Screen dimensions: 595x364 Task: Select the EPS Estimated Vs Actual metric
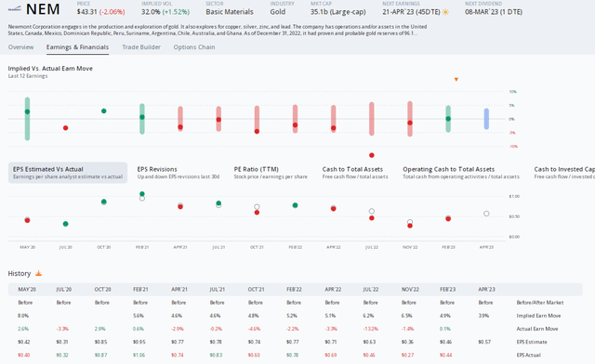[68, 173]
